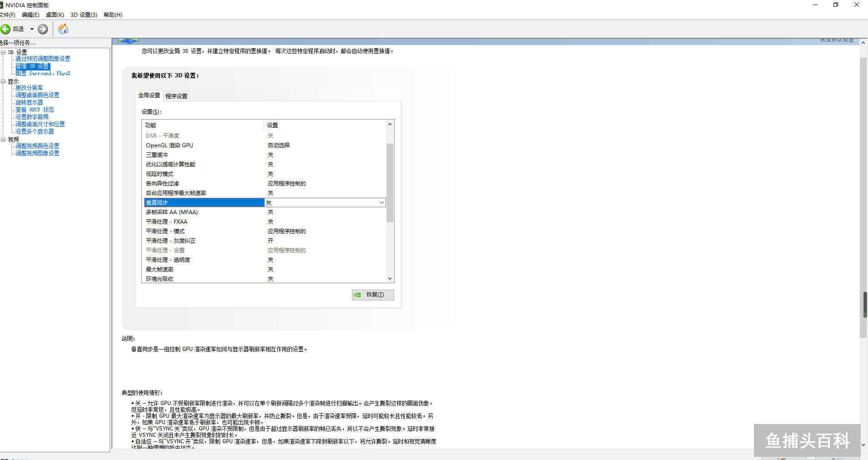Collapse the 3D 设置 tree node

point(3,52)
